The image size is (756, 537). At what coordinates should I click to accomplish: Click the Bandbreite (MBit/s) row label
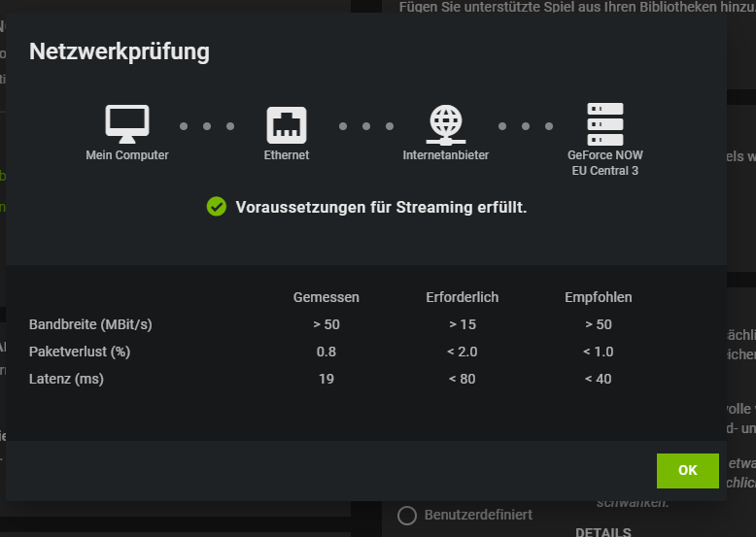coord(90,324)
